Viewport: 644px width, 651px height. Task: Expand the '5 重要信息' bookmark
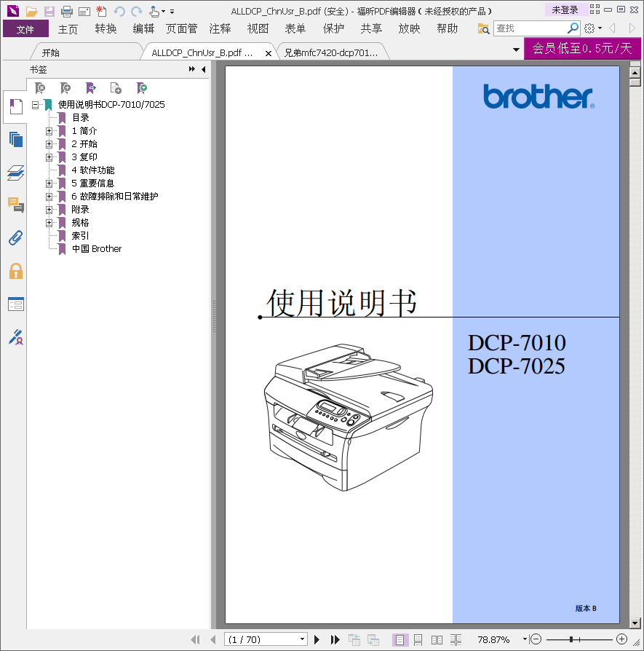[x=49, y=184]
